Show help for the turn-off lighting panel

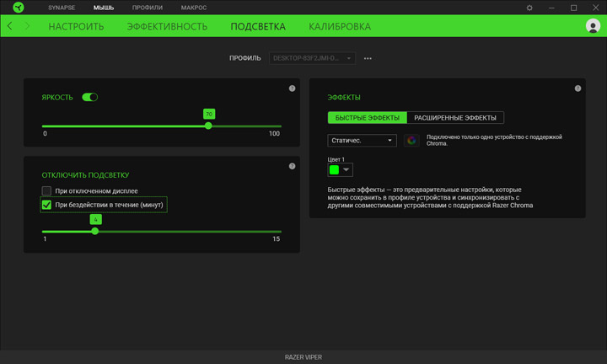(x=292, y=166)
